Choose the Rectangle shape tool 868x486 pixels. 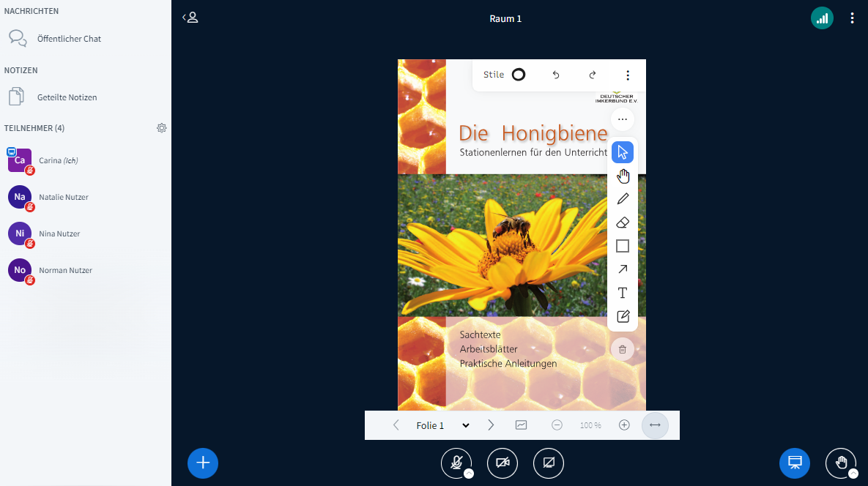tap(623, 246)
